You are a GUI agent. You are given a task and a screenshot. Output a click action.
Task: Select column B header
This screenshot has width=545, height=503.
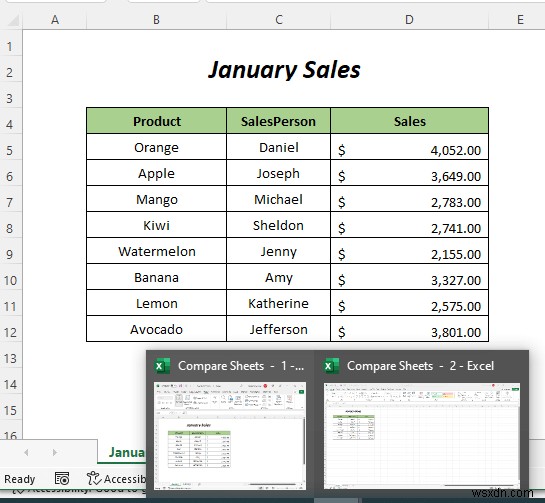[x=156, y=20]
